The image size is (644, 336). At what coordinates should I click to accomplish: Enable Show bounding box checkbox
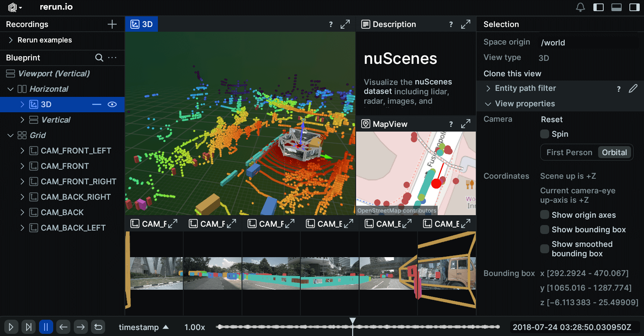coord(544,230)
